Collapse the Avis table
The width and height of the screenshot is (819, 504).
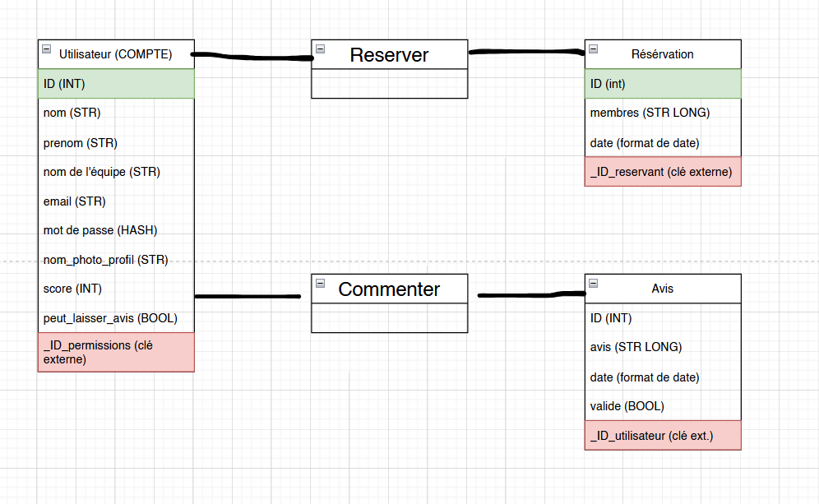pos(594,283)
